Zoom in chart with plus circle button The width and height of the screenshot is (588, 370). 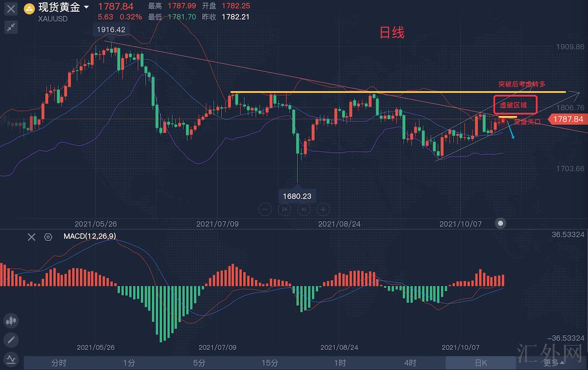[x=323, y=209]
